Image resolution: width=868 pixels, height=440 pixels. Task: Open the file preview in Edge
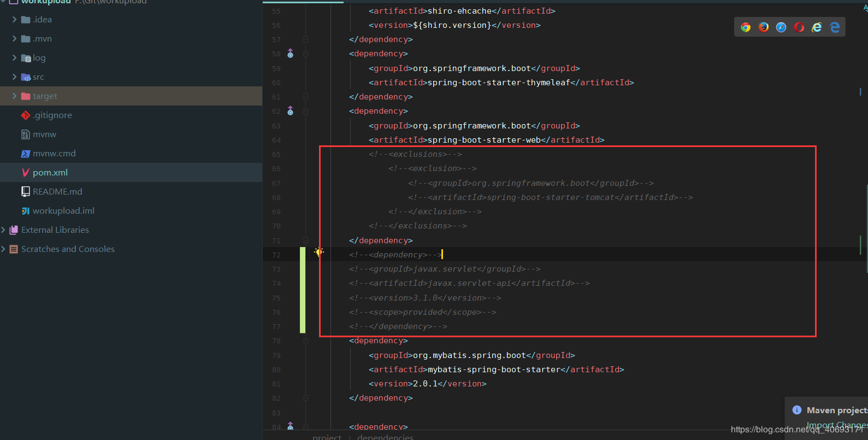tap(835, 27)
